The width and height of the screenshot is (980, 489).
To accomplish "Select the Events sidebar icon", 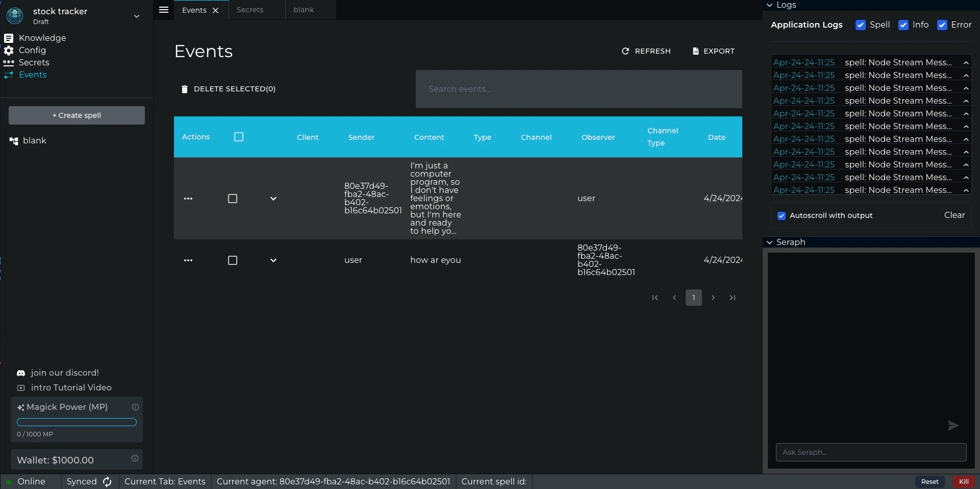I will (9, 75).
